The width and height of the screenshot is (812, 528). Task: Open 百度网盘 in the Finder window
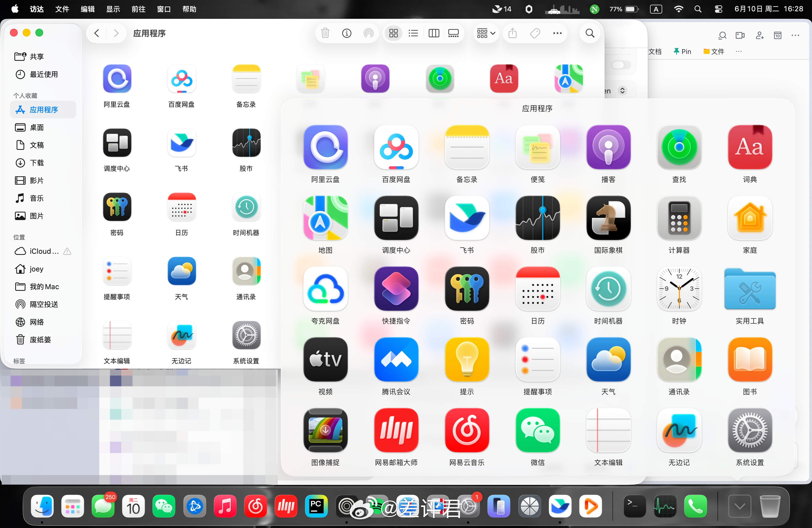click(182, 79)
